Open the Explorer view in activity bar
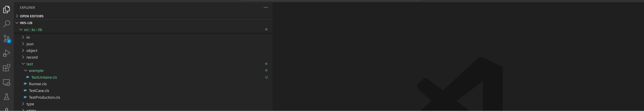The image size is (644, 111). (7, 10)
